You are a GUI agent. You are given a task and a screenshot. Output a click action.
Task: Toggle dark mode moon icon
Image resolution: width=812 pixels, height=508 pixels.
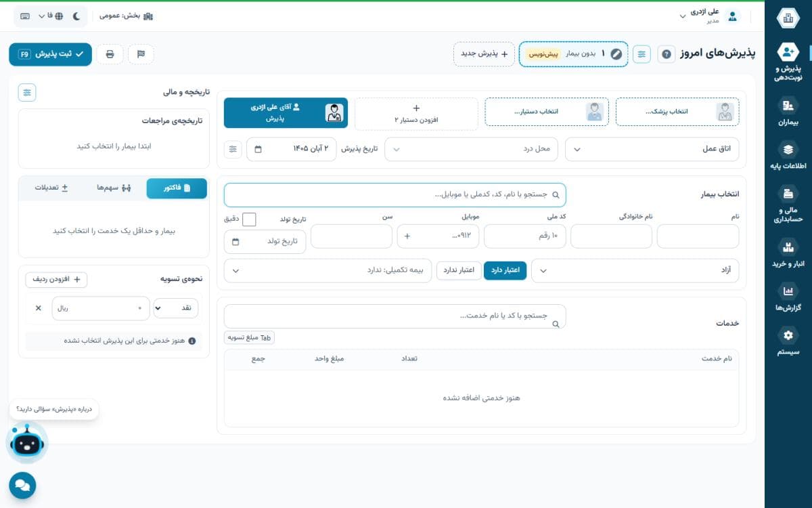[x=76, y=16]
